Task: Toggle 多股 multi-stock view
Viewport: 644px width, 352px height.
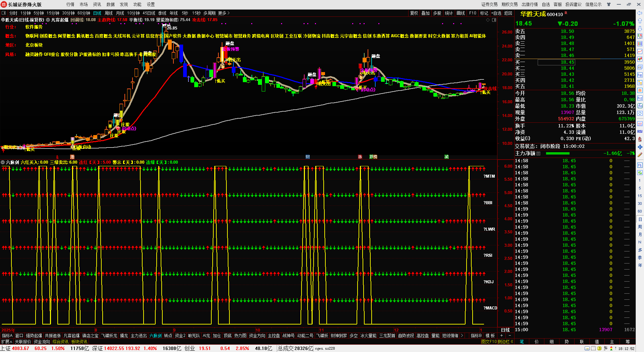Action: click(x=437, y=13)
